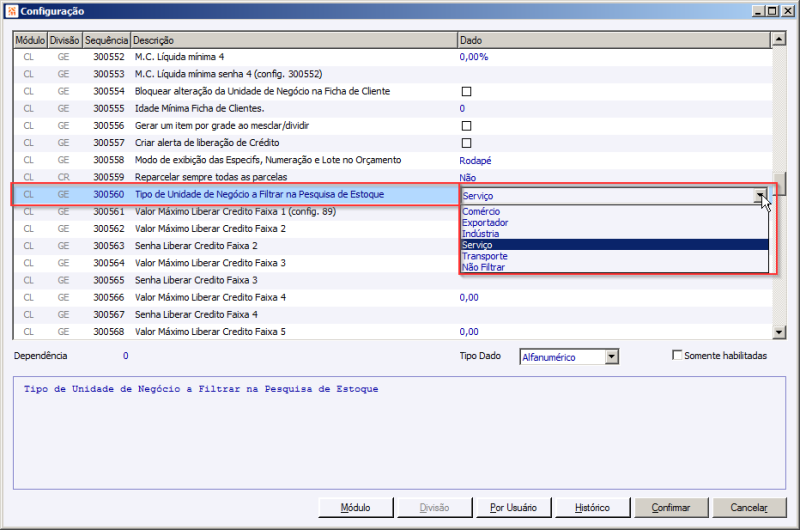The height and width of the screenshot is (530, 800).
Task: Enable Criar alerta de liberação de Crédito checkbox
Action: (466, 143)
